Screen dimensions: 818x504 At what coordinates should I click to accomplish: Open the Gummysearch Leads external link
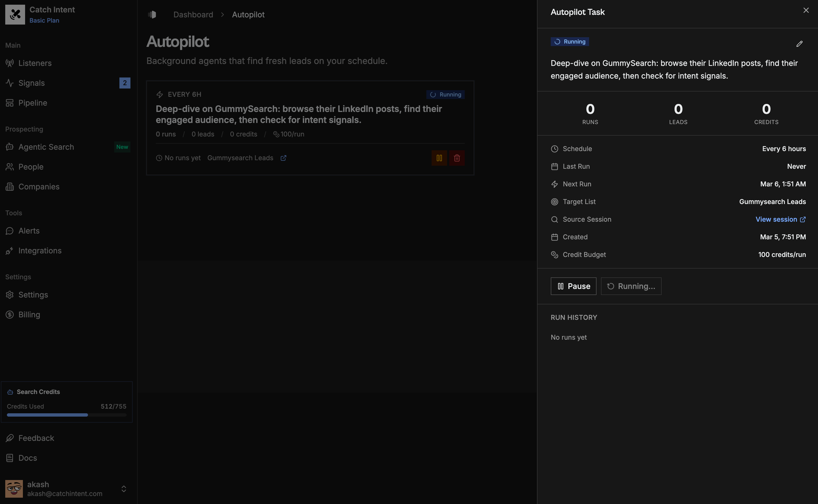[283, 158]
